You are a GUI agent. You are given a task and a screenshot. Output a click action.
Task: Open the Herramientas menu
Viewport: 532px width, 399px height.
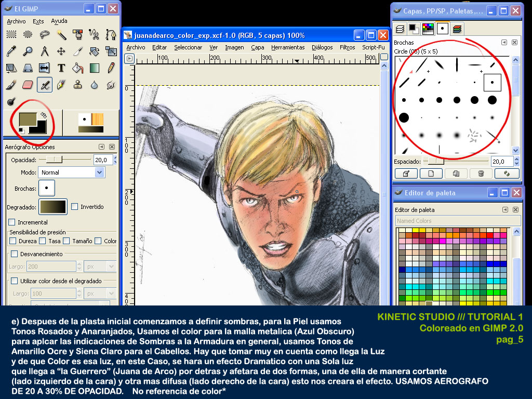click(288, 47)
